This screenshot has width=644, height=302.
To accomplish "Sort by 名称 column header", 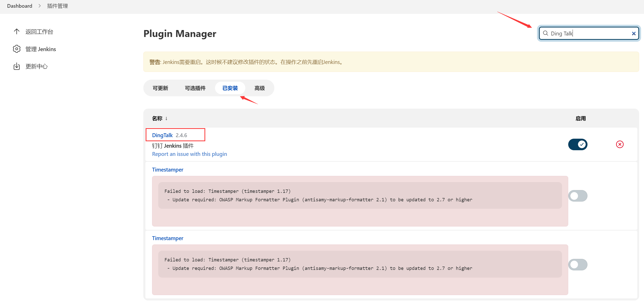I will [160, 118].
